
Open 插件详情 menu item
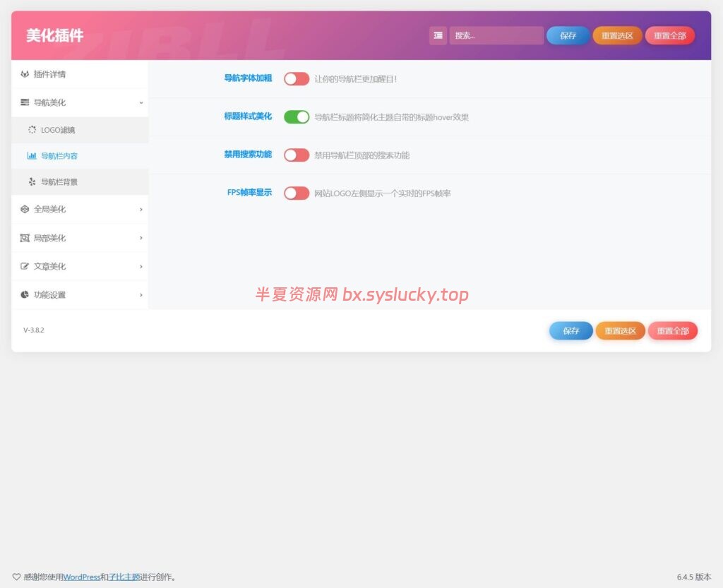[80, 74]
